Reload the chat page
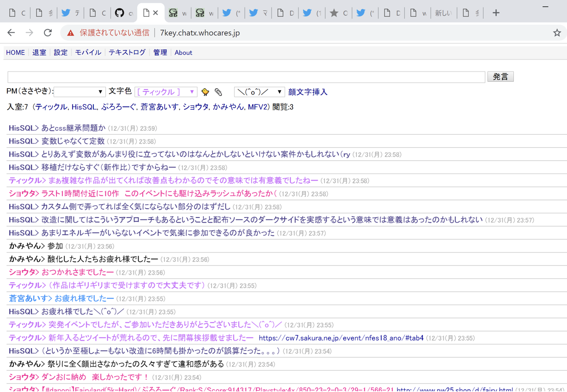This screenshot has height=392, width=567. click(x=48, y=33)
